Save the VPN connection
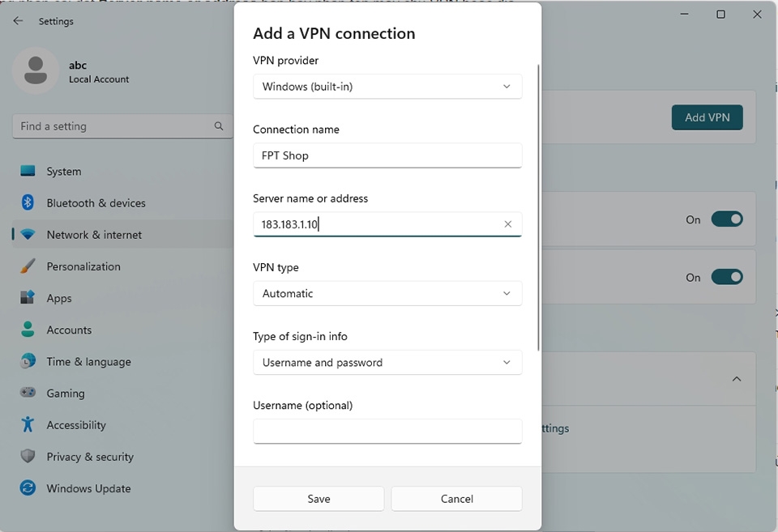This screenshot has height=532, width=778. click(318, 498)
